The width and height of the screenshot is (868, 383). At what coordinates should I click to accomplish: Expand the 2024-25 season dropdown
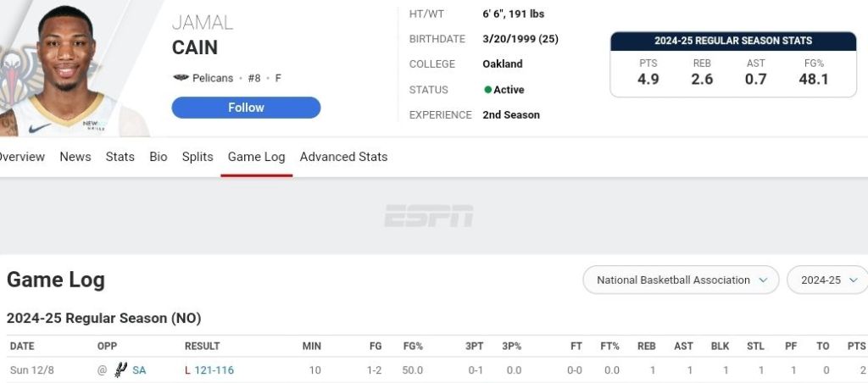(826, 280)
